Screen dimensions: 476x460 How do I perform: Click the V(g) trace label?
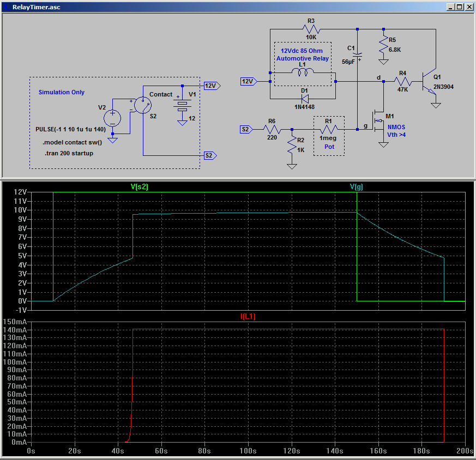pos(357,186)
